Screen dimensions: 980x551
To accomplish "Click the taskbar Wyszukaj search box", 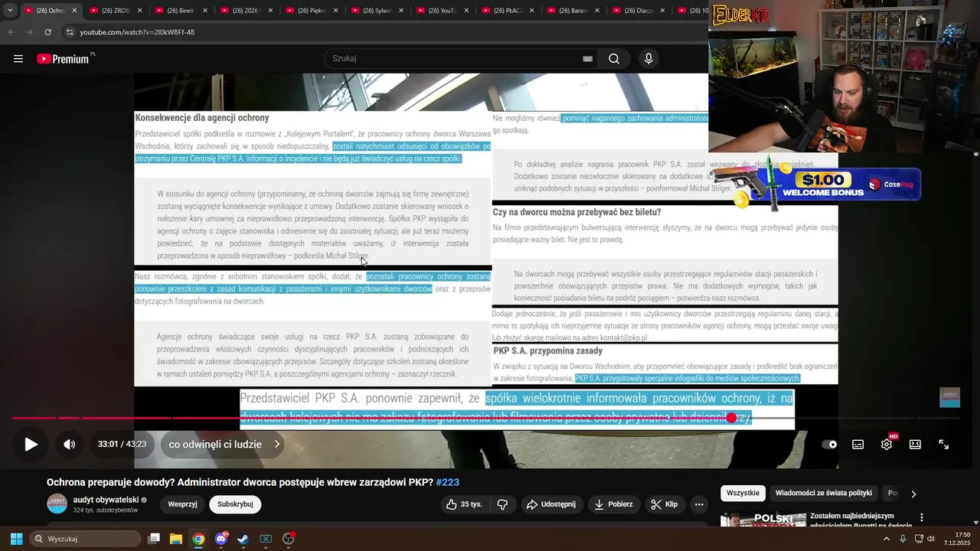I will click(x=85, y=539).
